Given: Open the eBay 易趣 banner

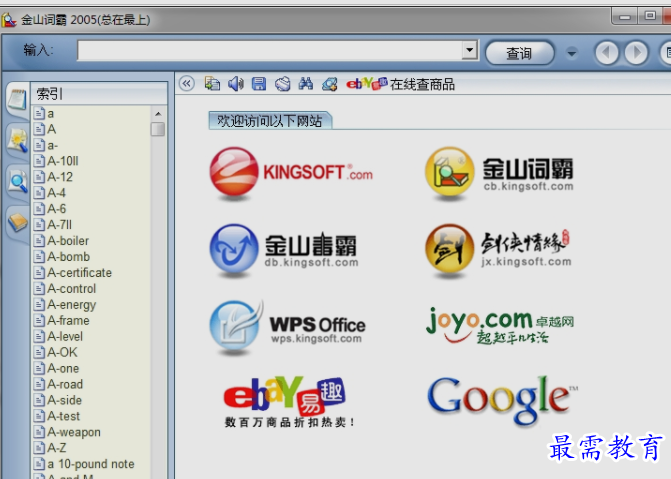Looking at the screenshot, I should [289, 402].
